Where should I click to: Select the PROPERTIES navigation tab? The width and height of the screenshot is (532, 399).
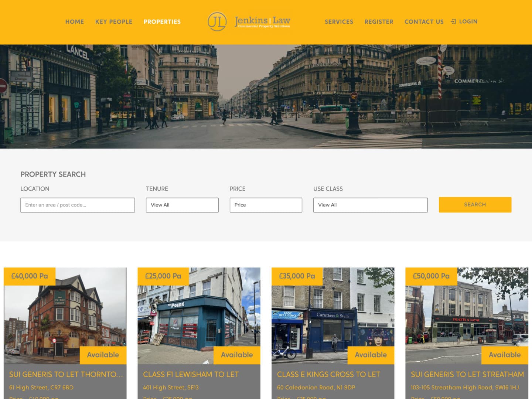162,22
